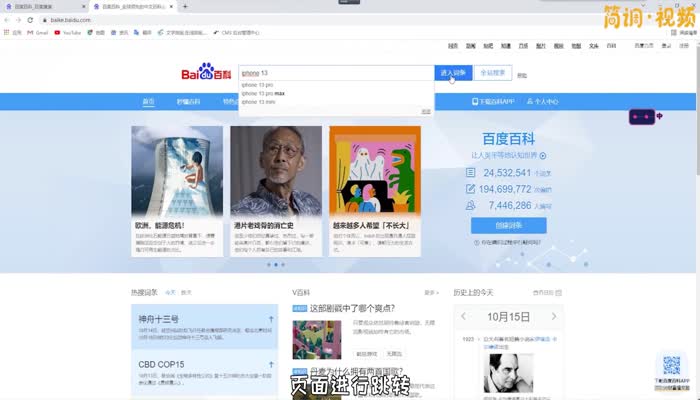Go to previous day in history calendar
Viewport: 700px width, 400px height.
(x=465, y=317)
